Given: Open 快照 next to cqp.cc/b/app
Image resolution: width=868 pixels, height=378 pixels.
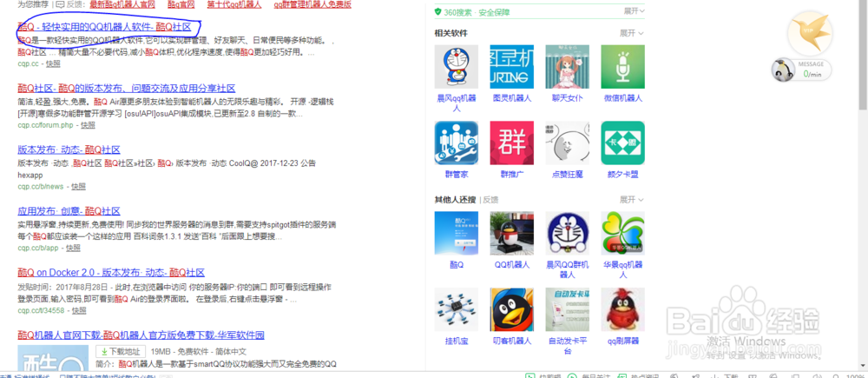Looking at the screenshot, I should [x=74, y=249].
